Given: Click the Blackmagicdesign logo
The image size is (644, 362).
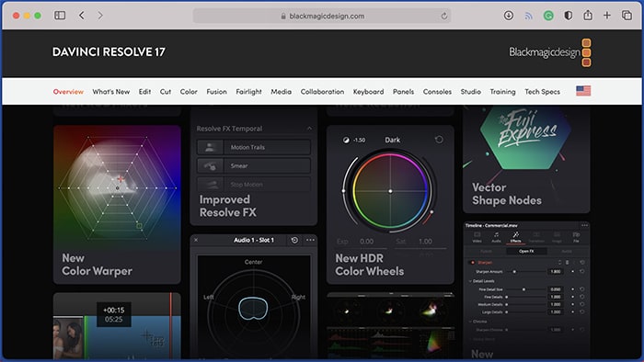Looking at the screenshot, I should [550, 52].
